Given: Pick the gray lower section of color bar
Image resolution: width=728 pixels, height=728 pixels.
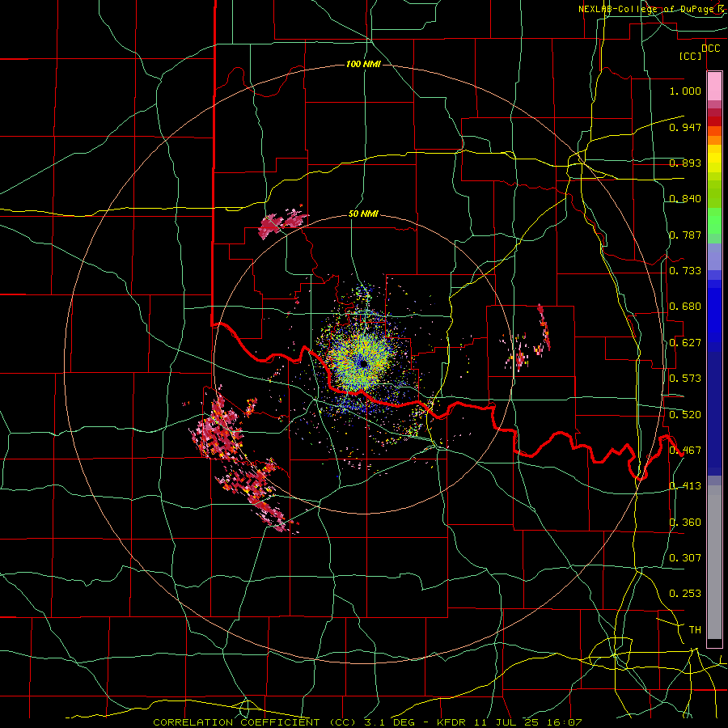Looking at the screenshot, I should 714,562.
